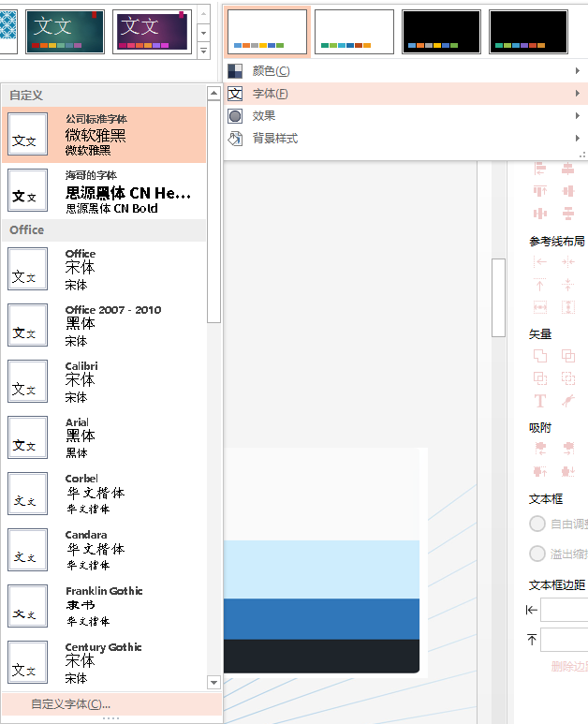Click the align vertical middle icon
Image resolution: width=588 pixels, height=724 pixels.
[568, 191]
